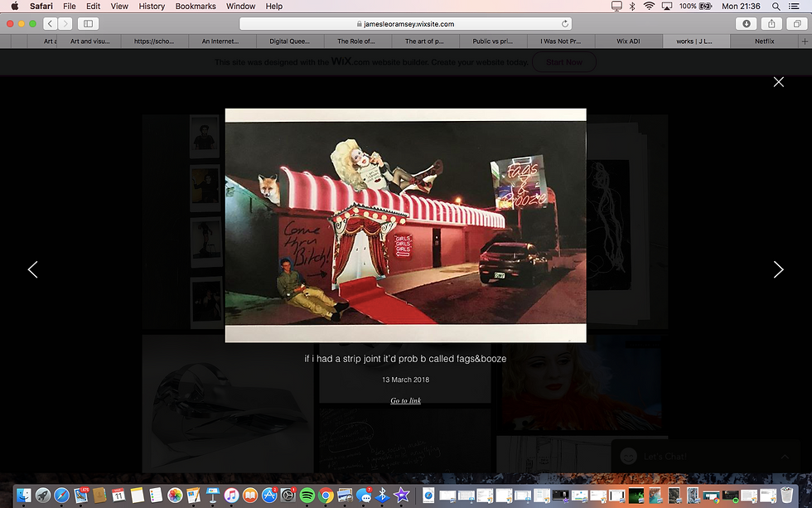Click the Safari back button
The image size is (812, 508).
[51, 24]
